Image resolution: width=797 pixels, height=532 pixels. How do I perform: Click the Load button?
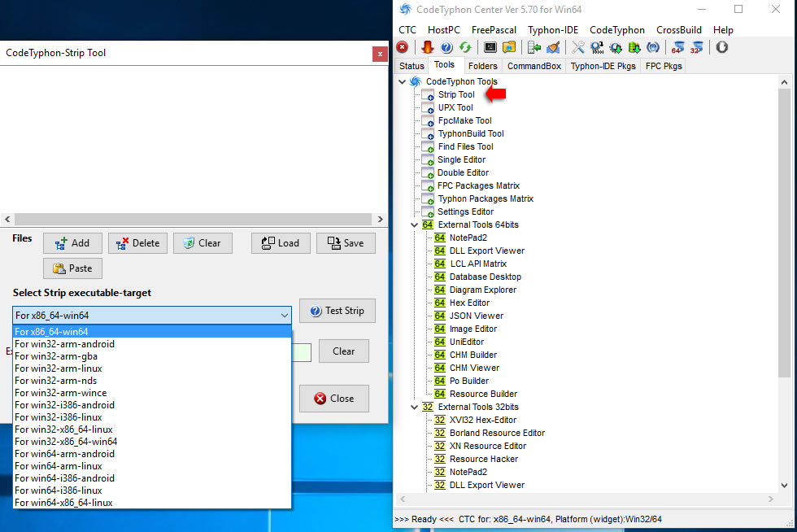click(281, 243)
